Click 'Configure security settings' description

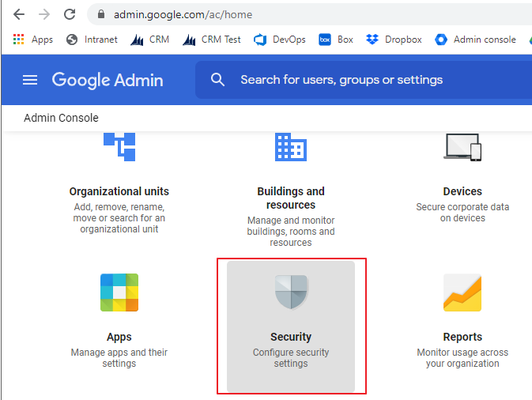291,358
